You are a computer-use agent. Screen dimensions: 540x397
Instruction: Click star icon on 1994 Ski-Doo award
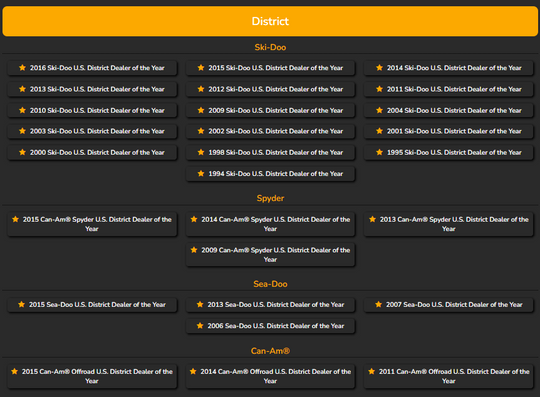[201, 174]
